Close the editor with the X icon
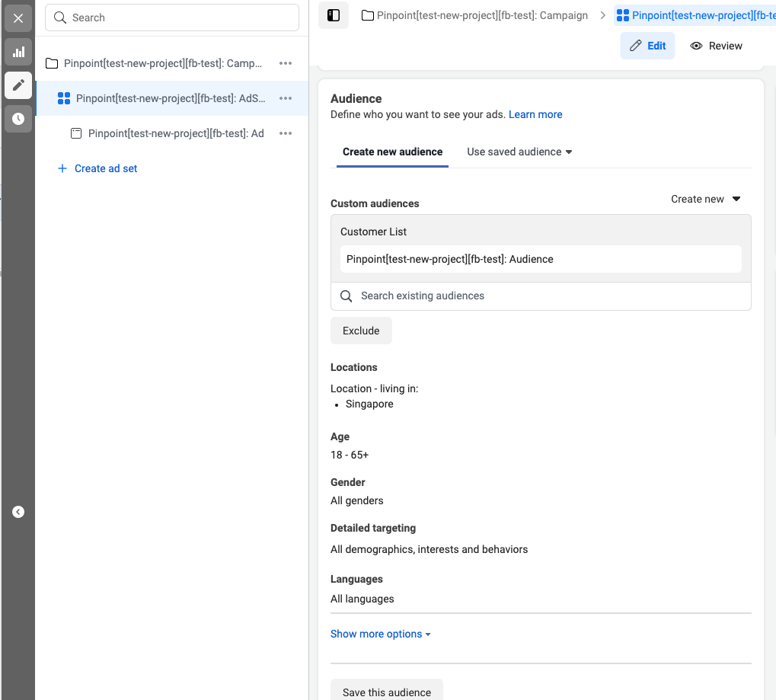This screenshot has height=700, width=776. [x=18, y=18]
